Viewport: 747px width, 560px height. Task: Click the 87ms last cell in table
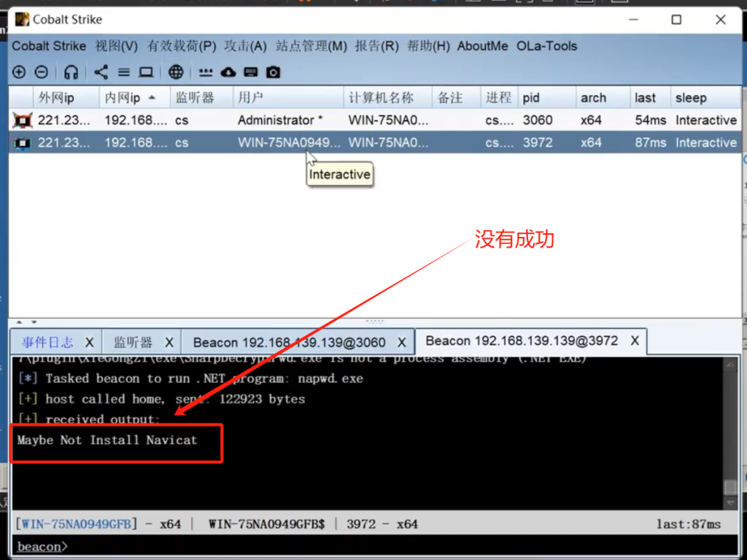tap(650, 143)
